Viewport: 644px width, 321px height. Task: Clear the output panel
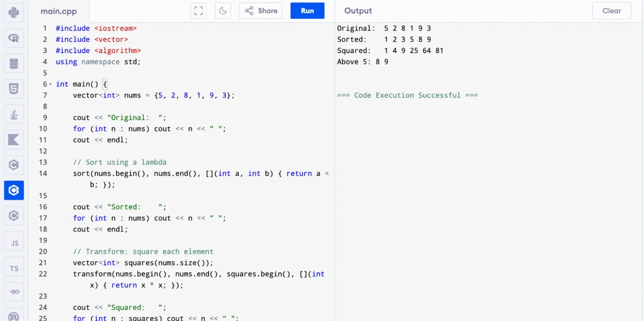(611, 11)
